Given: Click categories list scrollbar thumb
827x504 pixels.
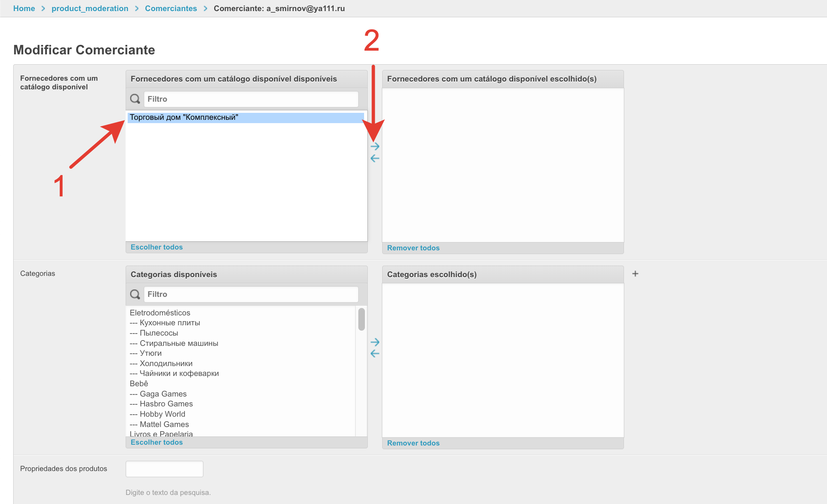Looking at the screenshot, I should [362, 319].
